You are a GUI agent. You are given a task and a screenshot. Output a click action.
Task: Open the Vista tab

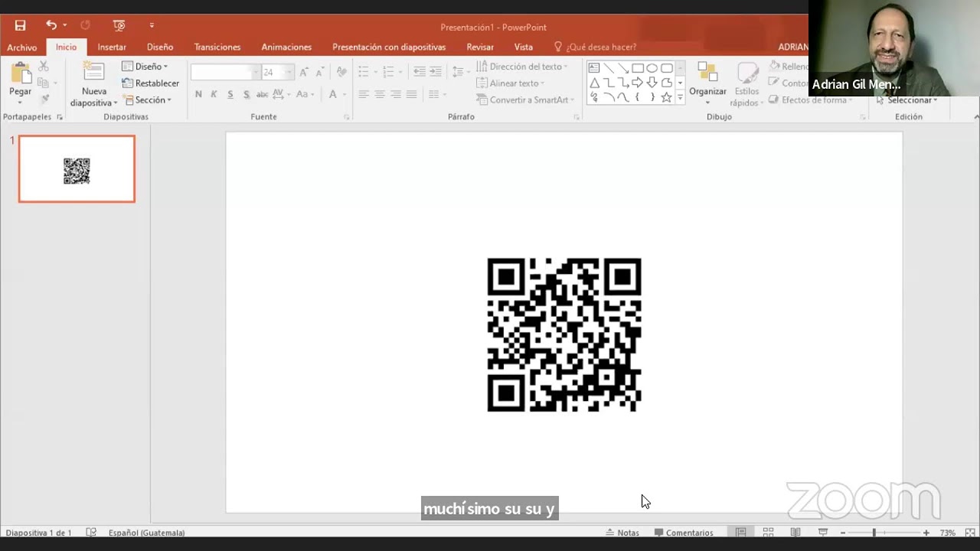click(x=524, y=47)
